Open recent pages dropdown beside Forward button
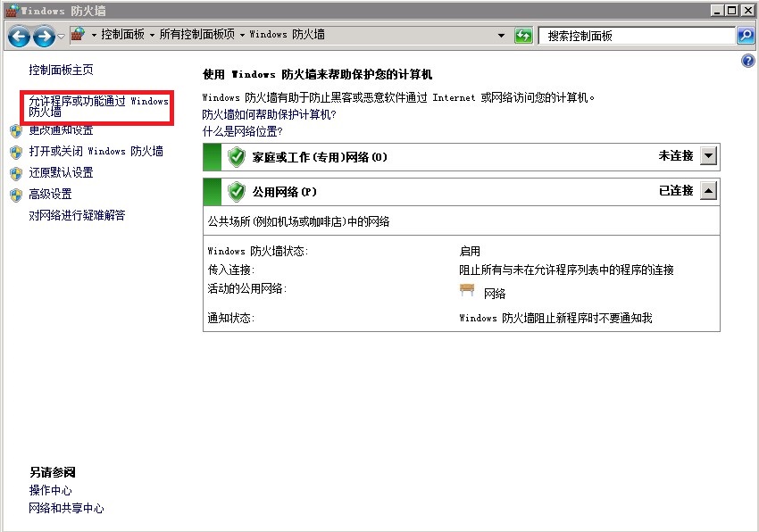Screen dimensions: 759x532 pyautogui.click(x=61, y=36)
